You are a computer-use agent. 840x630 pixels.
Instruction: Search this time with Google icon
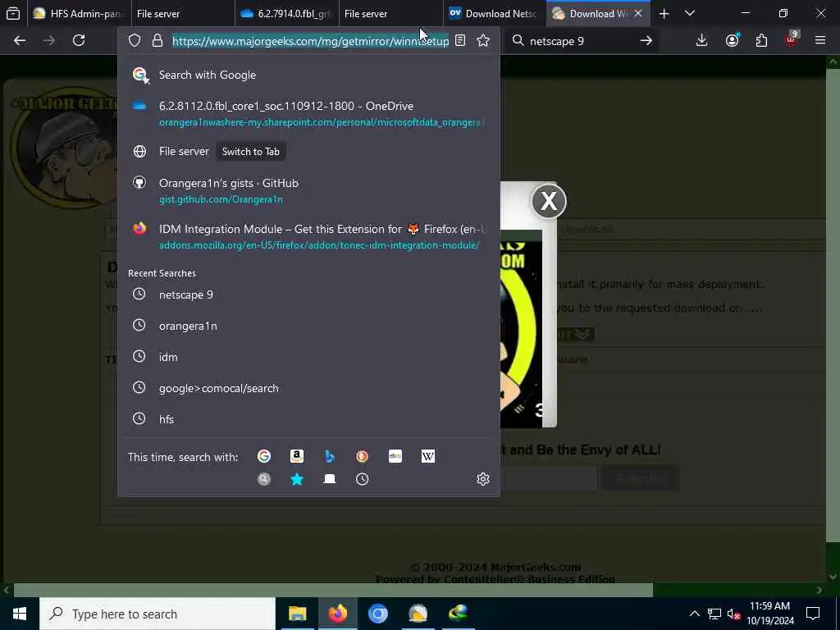point(263,456)
